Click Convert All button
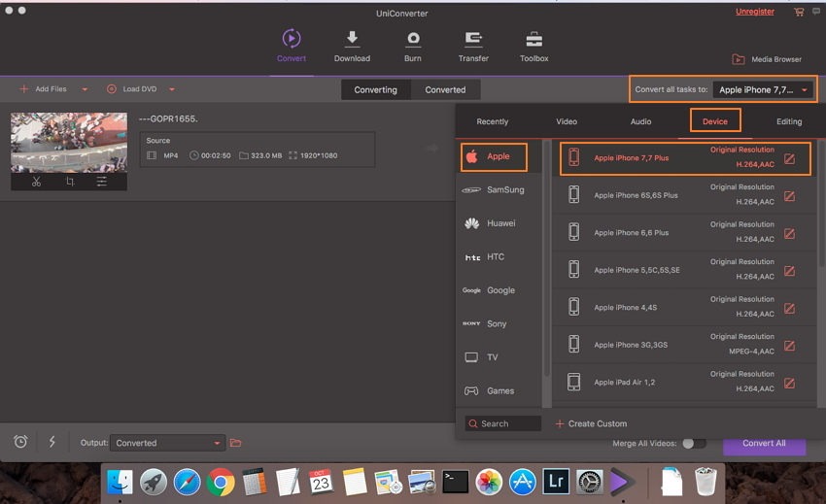Viewport: 826px width, 504px height. click(765, 444)
